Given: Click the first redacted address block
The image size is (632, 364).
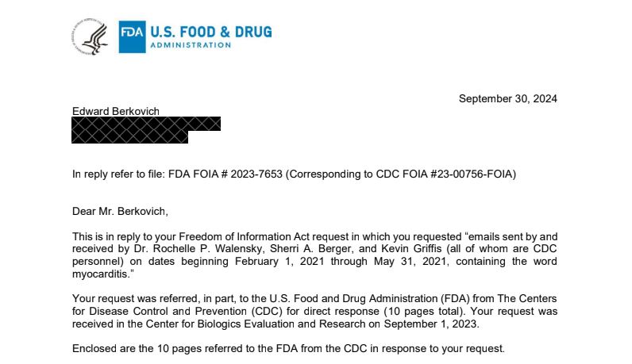Looking at the screenshot, I should [x=146, y=124].
